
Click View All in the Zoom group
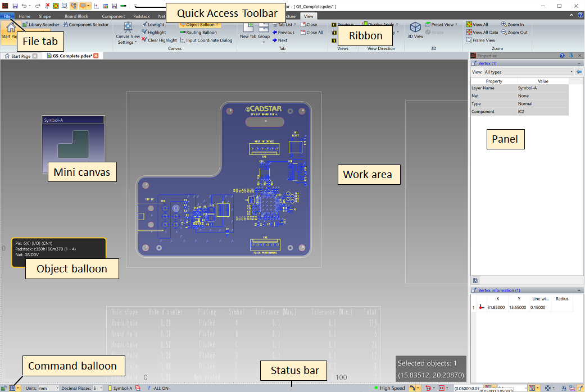477,25
